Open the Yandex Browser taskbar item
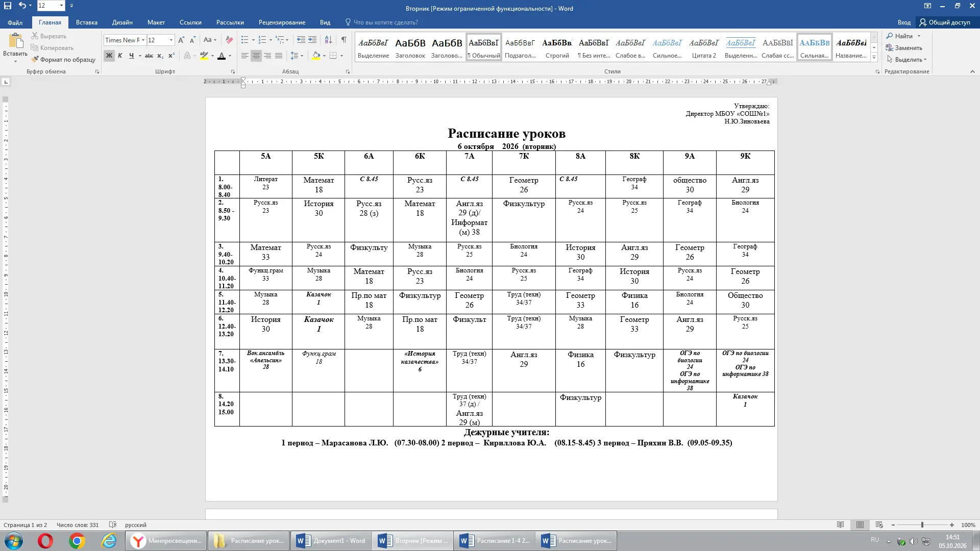980x551 pixels. pyautogui.click(x=166, y=541)
